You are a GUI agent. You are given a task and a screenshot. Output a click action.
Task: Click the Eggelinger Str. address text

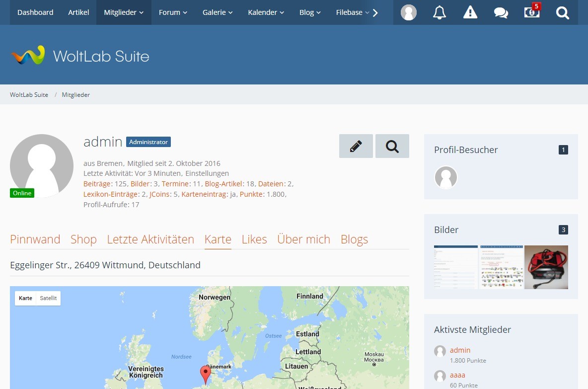click(x=105, y=265)
